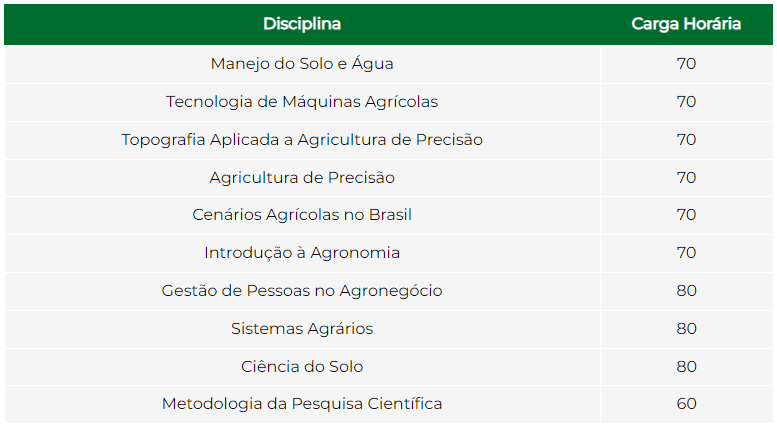
Task: Click workload cell of Tecnologia de Máquinas Agrícolas
Action: click(686, 102)
